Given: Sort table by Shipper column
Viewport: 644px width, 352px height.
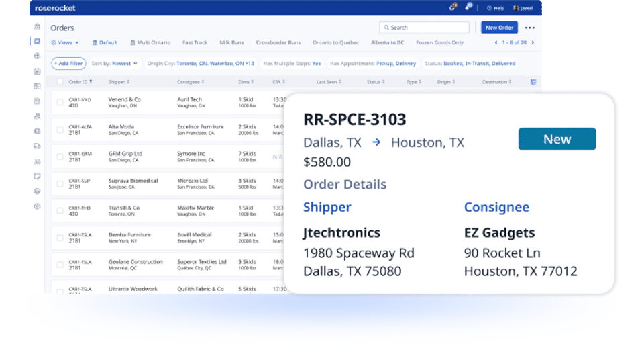Looking at the screenshot, I should click(x=119, y=82).
